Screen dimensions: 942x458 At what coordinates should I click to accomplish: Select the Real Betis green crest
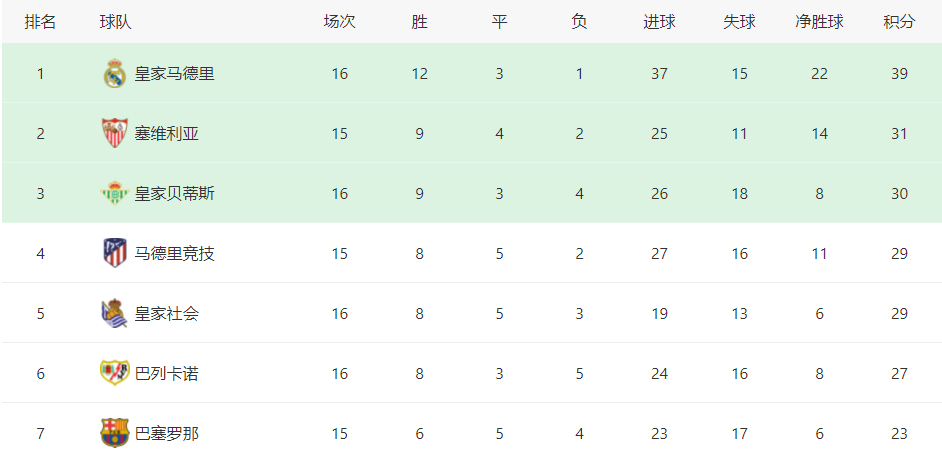click(x=114, y=193)
